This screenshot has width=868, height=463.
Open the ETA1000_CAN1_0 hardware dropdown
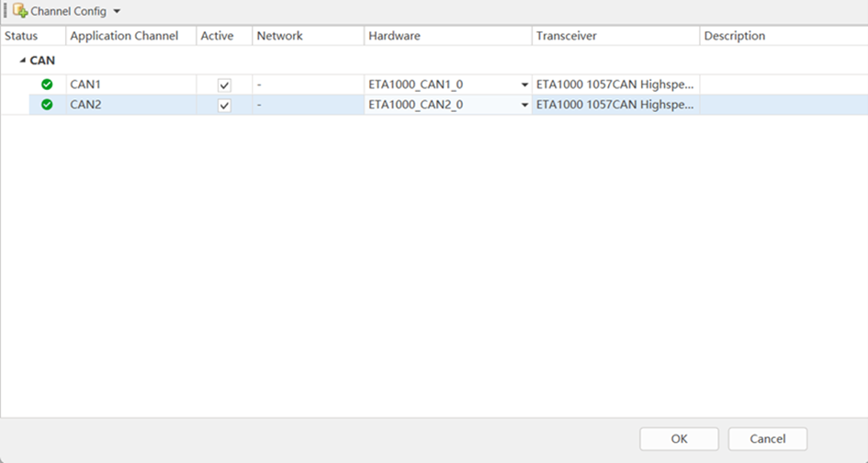(x=524, y=85)
